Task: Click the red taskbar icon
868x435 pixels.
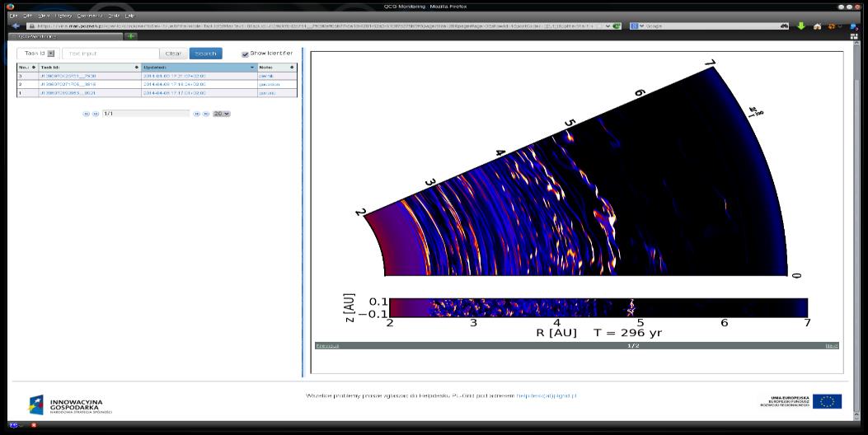Action: (34, 425)
